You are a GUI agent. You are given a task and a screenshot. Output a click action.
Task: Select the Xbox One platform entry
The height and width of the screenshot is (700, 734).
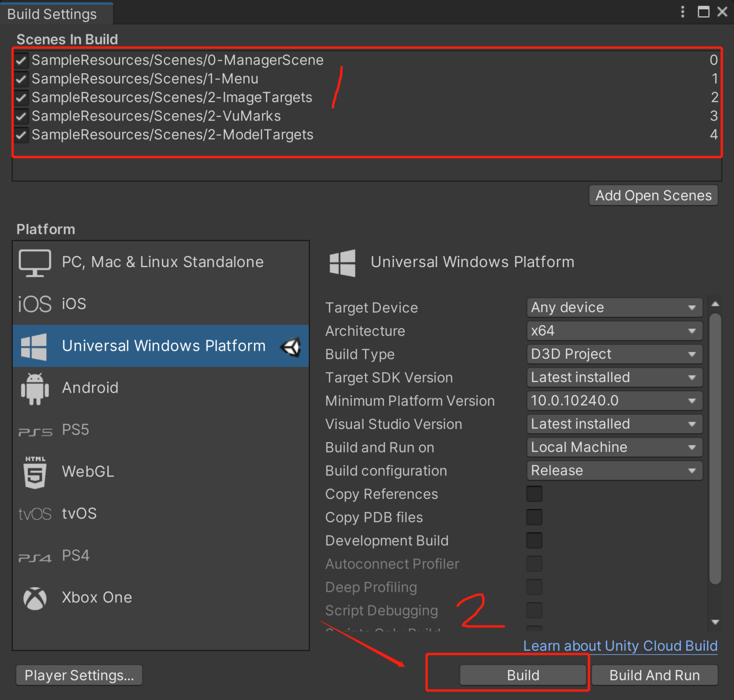point(161,598)
